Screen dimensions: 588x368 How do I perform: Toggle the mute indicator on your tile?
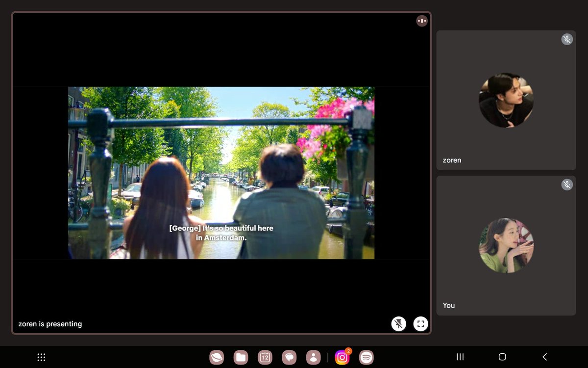click(567, 184)
